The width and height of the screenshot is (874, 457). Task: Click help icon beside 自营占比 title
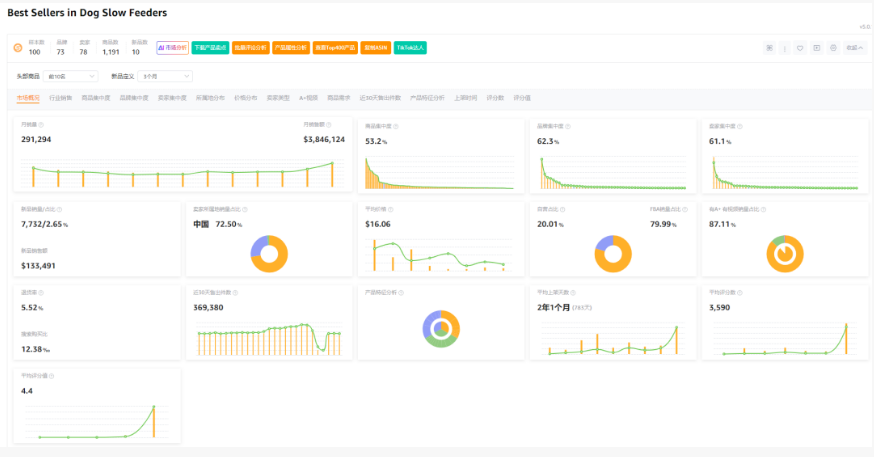point(562,210)
